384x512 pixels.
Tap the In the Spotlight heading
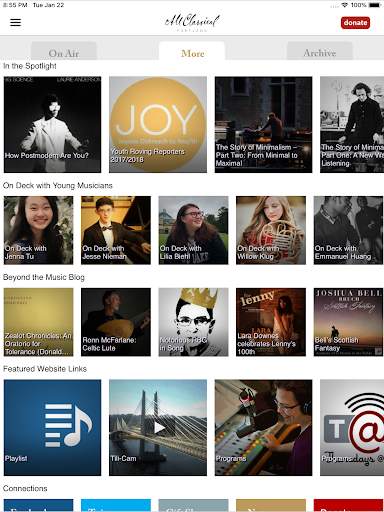pyautogui.click(x=30, y=66)
